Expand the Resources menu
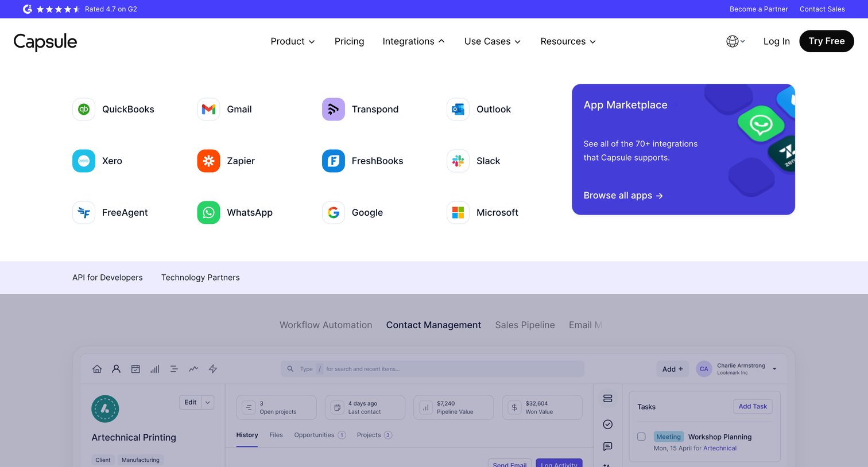The width and height of the screenshot is (868, 467). tap(568, 41)
